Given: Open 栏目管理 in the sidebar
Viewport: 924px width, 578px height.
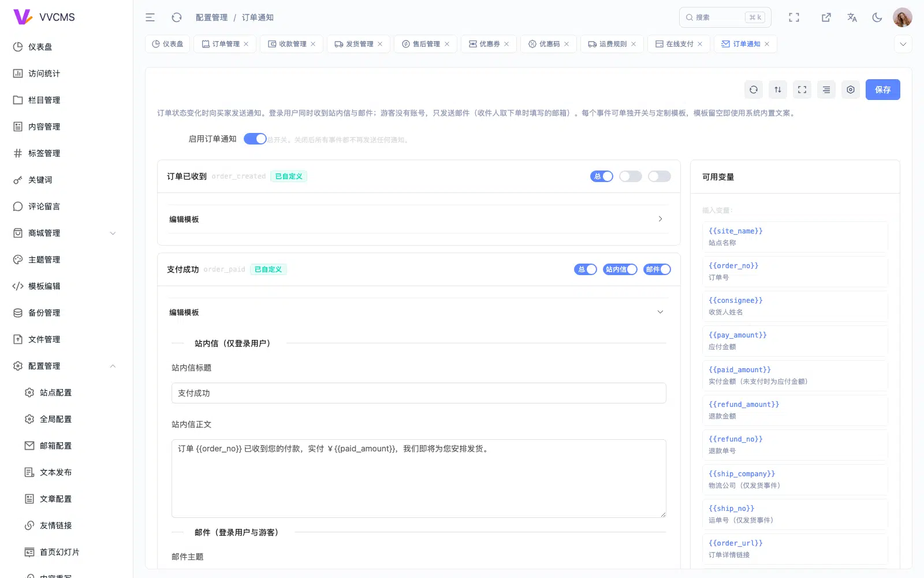Looking at the screenshot, I should [66, 100].
